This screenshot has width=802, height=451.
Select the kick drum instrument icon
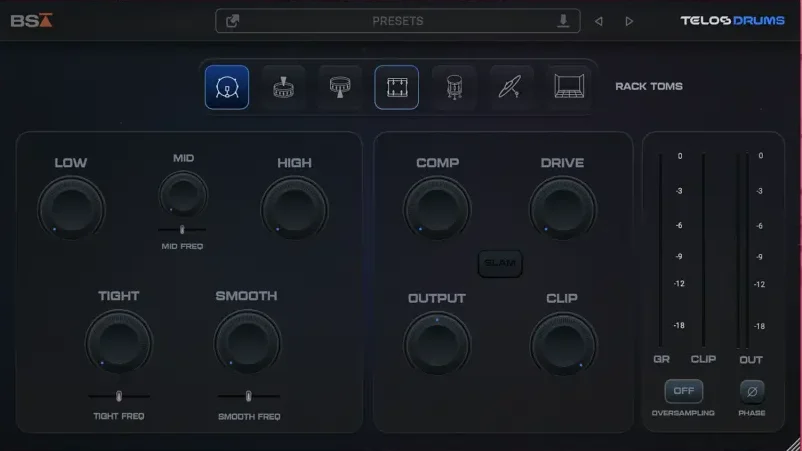[227, 87]
